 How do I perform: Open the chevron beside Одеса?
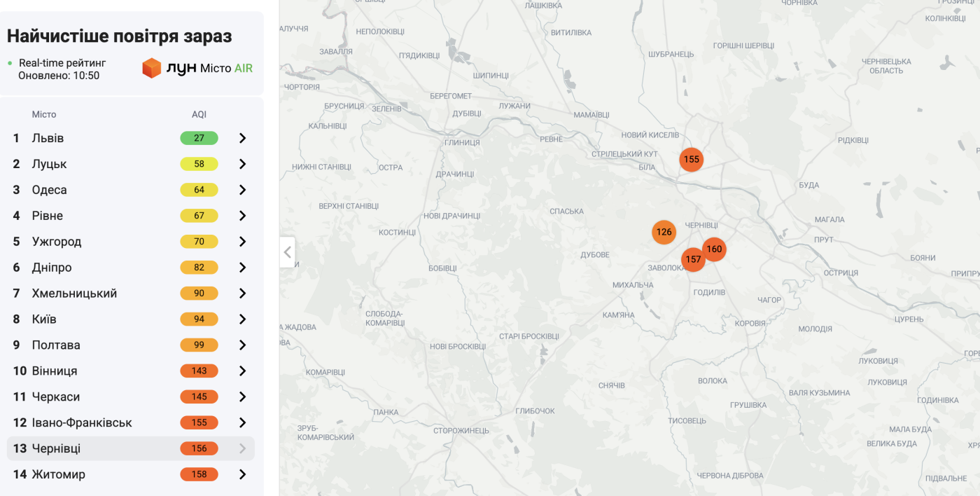pyautogui.click(x=242, y=190)
